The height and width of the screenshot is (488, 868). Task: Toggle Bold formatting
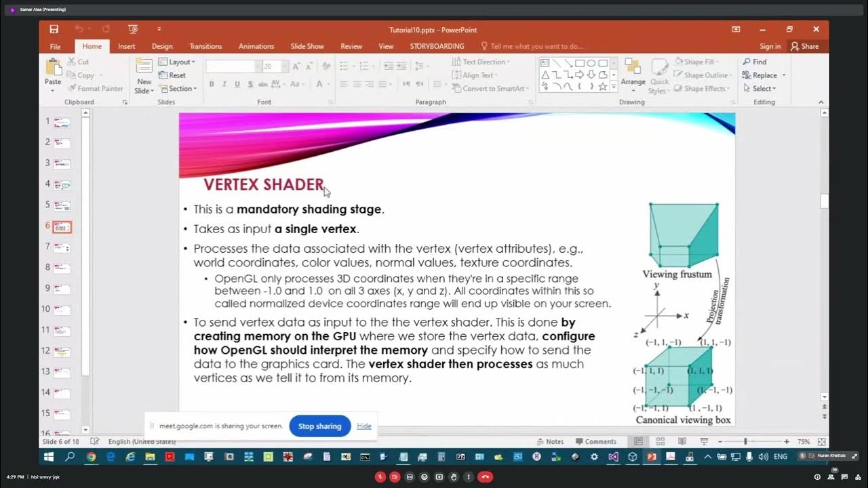[212, 84]
